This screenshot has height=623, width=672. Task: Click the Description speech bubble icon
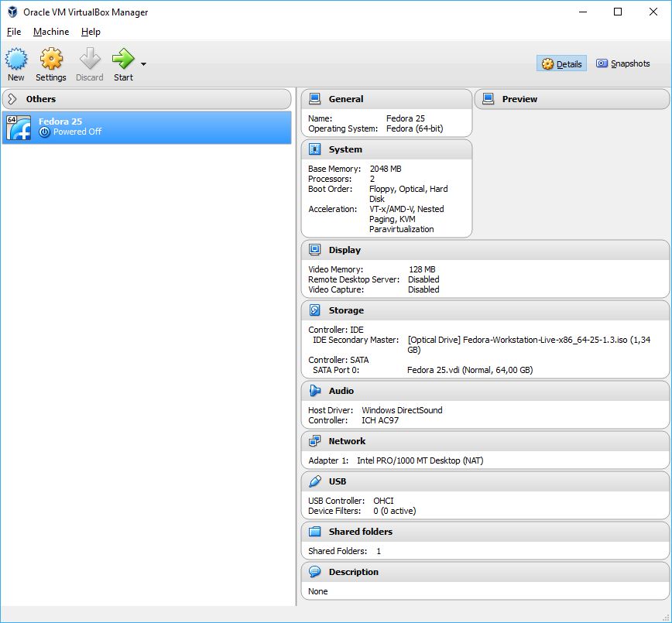click(314, 572)
